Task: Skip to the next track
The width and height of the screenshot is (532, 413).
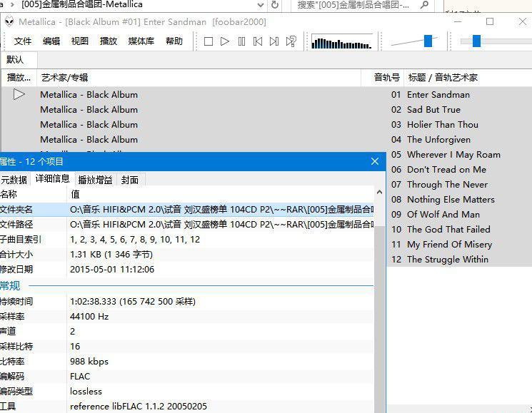Action: 274,41
